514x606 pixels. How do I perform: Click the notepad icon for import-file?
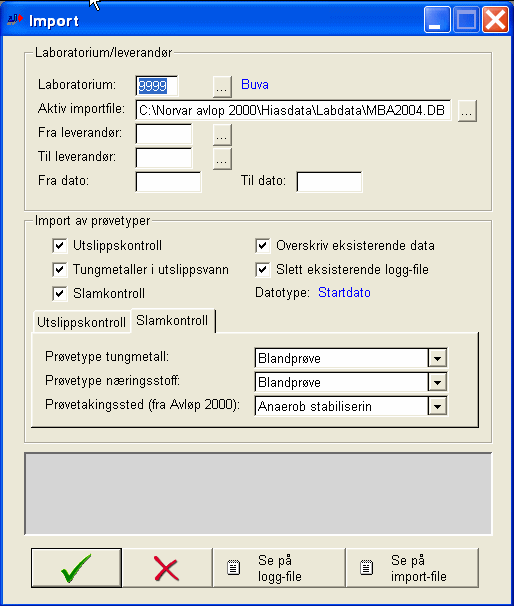[366, 568]
